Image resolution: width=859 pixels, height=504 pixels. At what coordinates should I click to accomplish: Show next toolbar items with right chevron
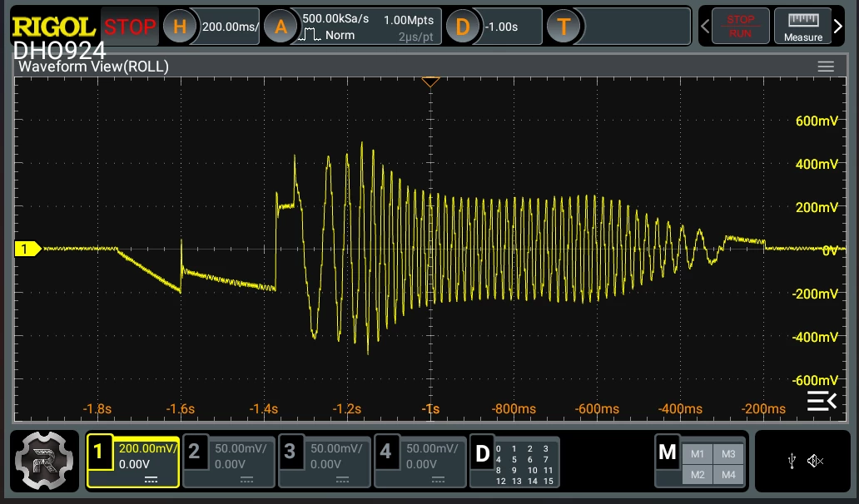click(x=838, y=27)
